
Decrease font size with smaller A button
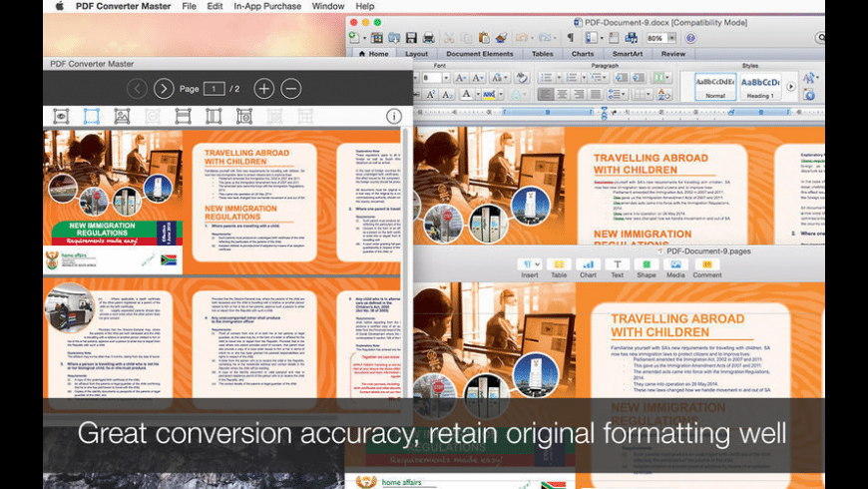(477, 78)
